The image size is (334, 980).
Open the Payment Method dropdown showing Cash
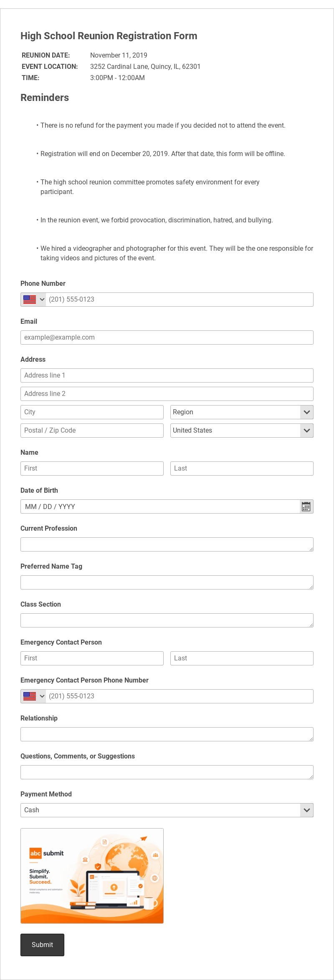click(167, 810)
